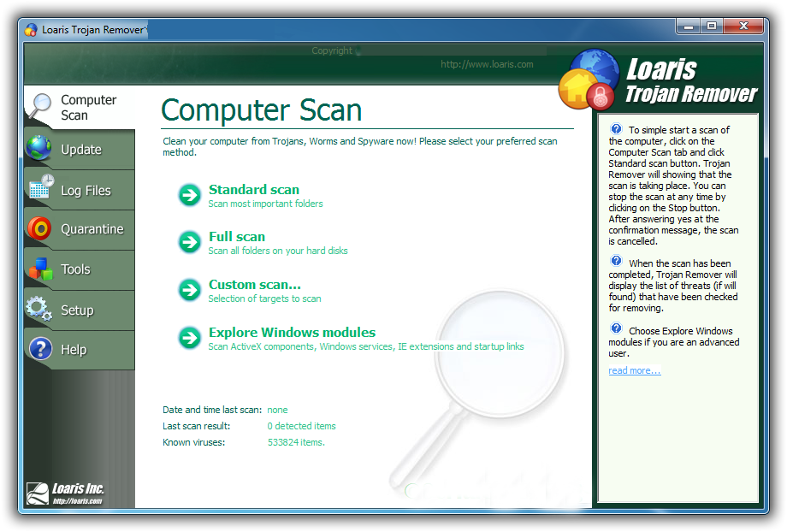Click the colored blocks Tools icon
The width and height of the screenshot is (787, 532).
(41, 269)
